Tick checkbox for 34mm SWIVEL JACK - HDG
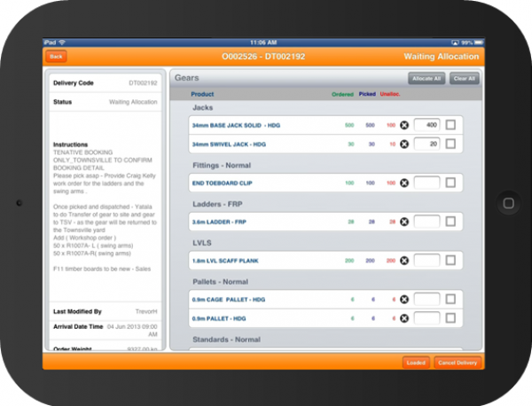Image resolution: width=532 pixels, height=406 pixels. click(x=450, y=144)
